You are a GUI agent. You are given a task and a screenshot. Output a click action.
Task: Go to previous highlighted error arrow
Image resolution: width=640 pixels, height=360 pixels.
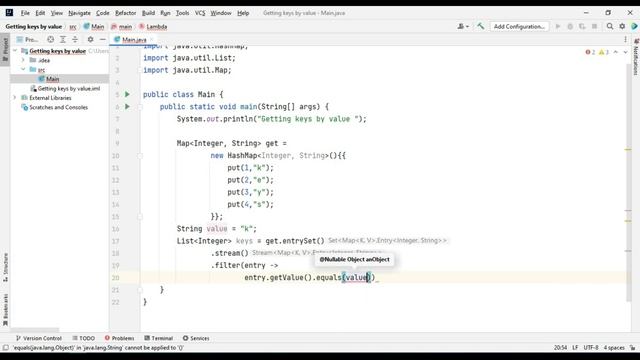[616, 52]
